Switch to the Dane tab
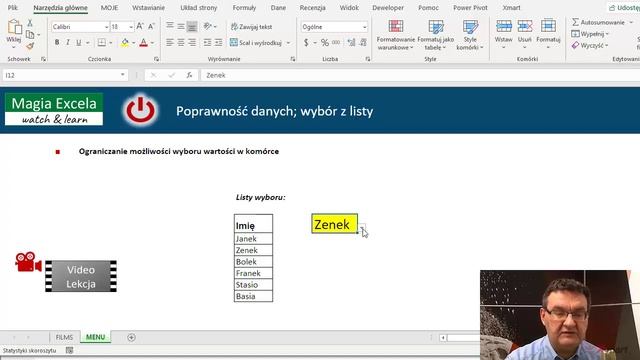The width and height of the screenshot is (640, 360). point(278,8)
